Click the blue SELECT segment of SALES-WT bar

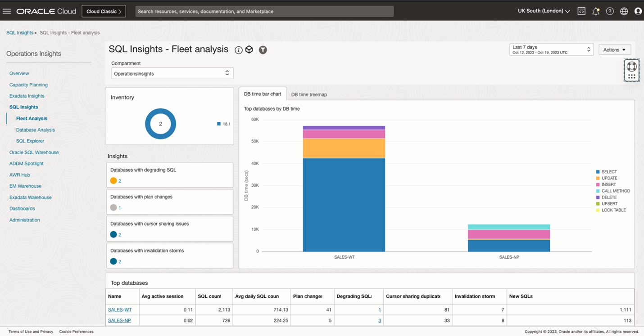(x=344, y=205)
